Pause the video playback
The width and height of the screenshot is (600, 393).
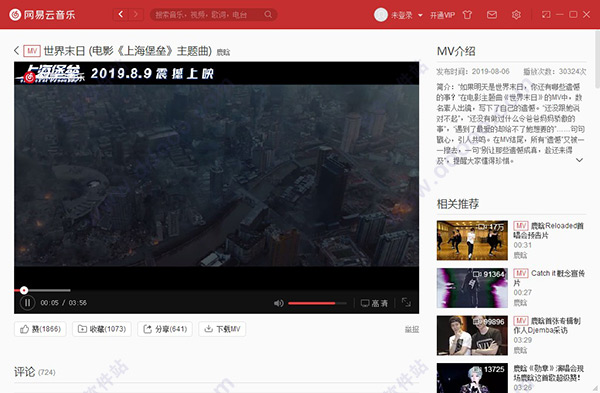(x=27, y=303)
